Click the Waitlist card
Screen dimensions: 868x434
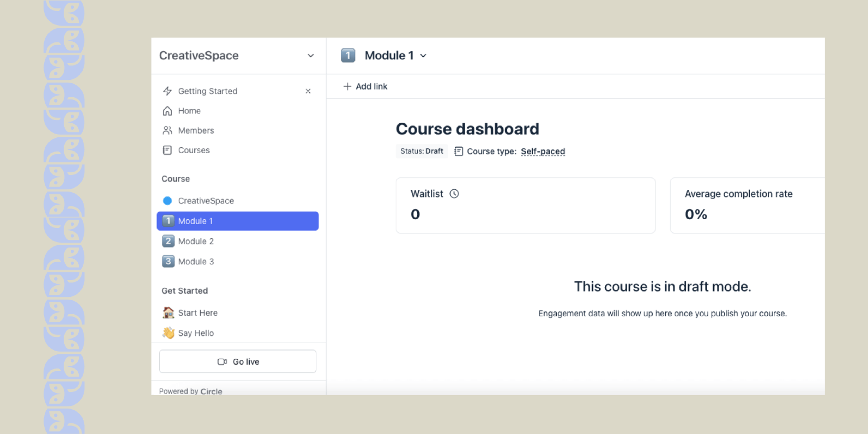point(525,205)
